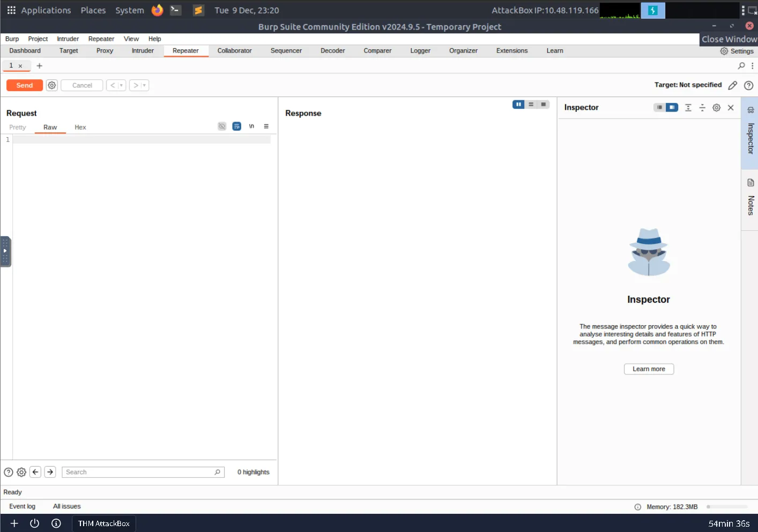
Task: Switch to side-by-side request/response layout
Action: [518, 104]
